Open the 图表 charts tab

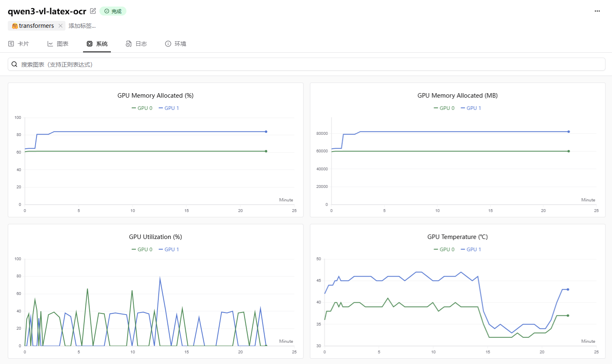pyautogui.click(x=58, y=44)
